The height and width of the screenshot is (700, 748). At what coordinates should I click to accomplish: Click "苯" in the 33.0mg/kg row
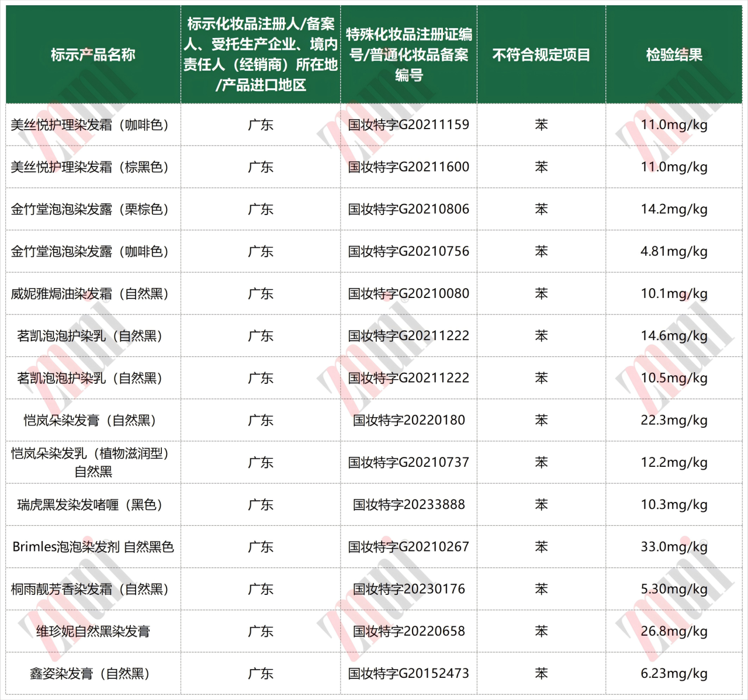pos(541,547)
